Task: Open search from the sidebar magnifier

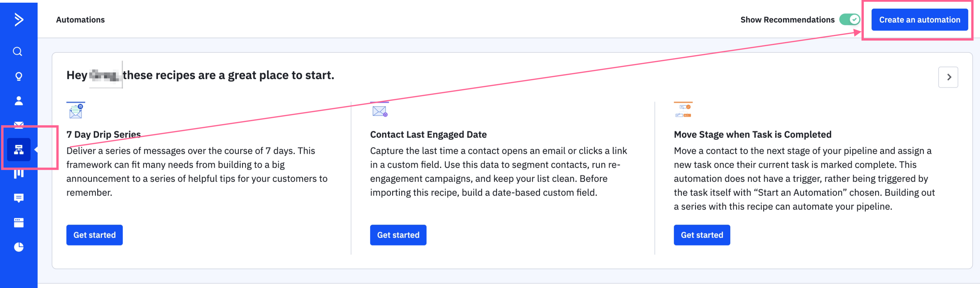Action: [x=18, y=52]
